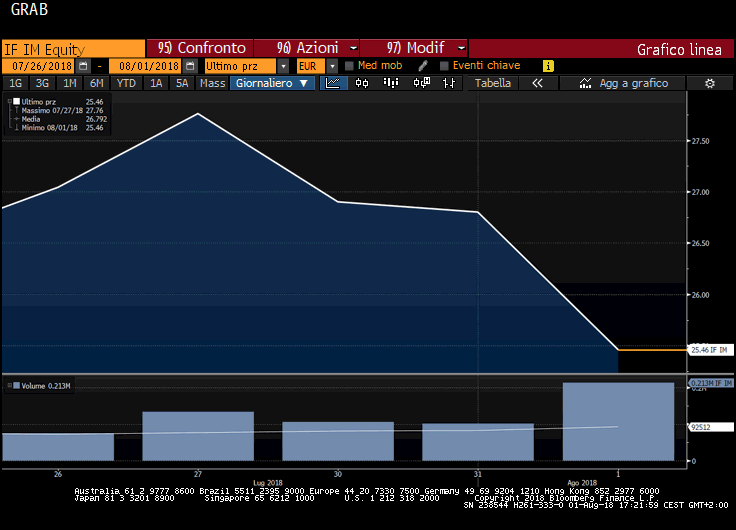Screen dimensions: 736x530
Task: Click the 95) Confronto button
Action: point(200,48)
